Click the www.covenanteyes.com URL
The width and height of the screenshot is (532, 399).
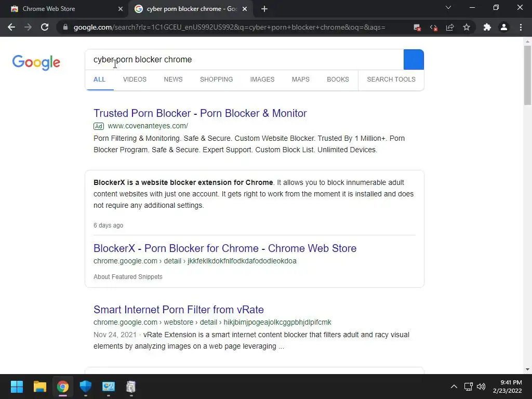click(x=148, y=126)
